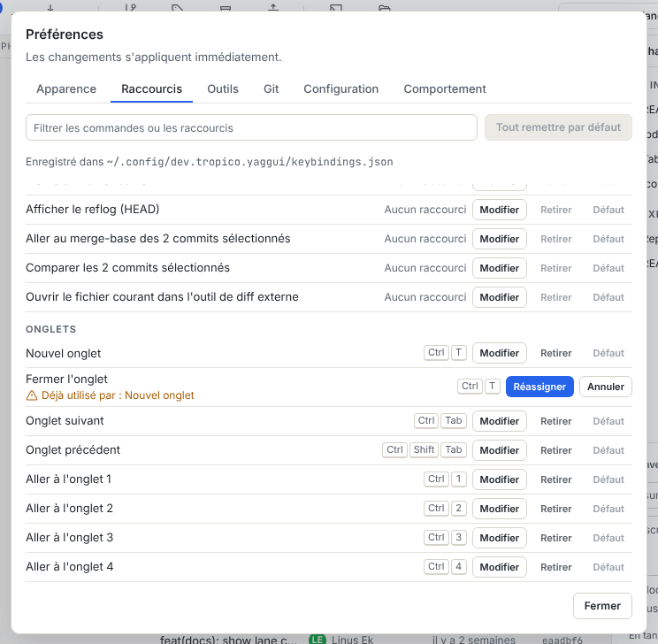The image size is (658, 644).
Task: Click the keybindings.json path text
Action: tap(250, 162)
